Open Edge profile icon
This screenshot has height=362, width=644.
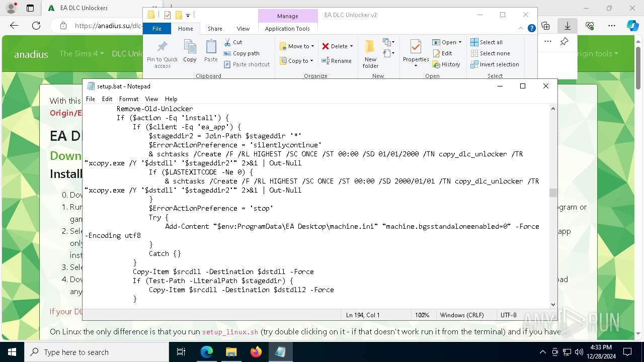[x=11, y=8]
